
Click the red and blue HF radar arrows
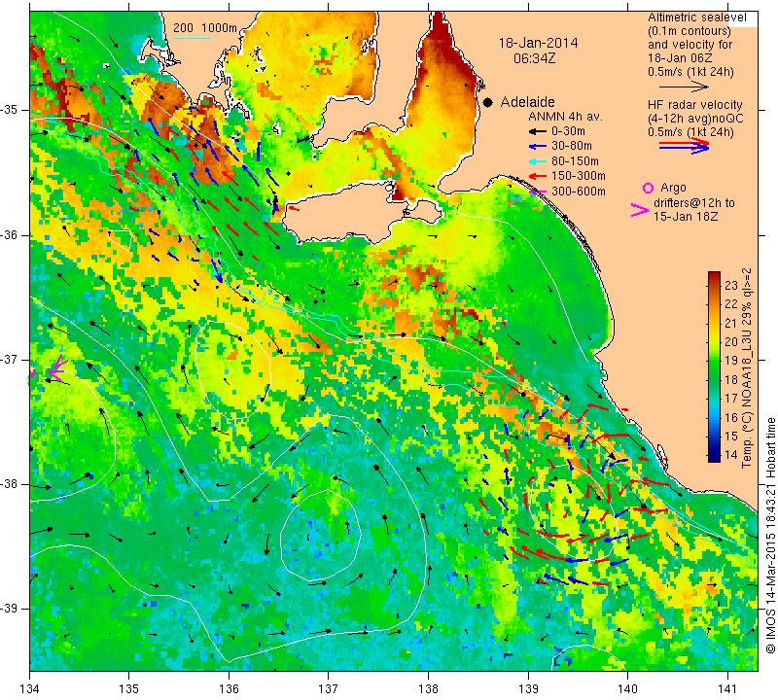coord(684,146)
